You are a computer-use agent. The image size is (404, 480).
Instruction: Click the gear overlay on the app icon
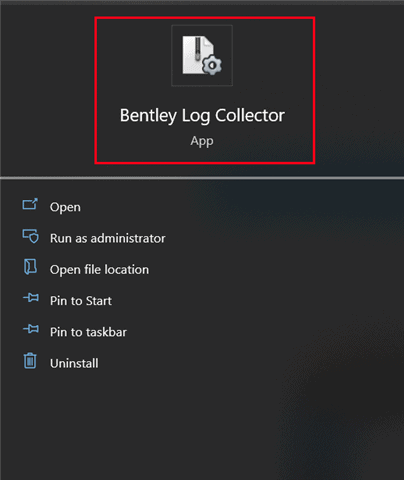tap(212, 65)
